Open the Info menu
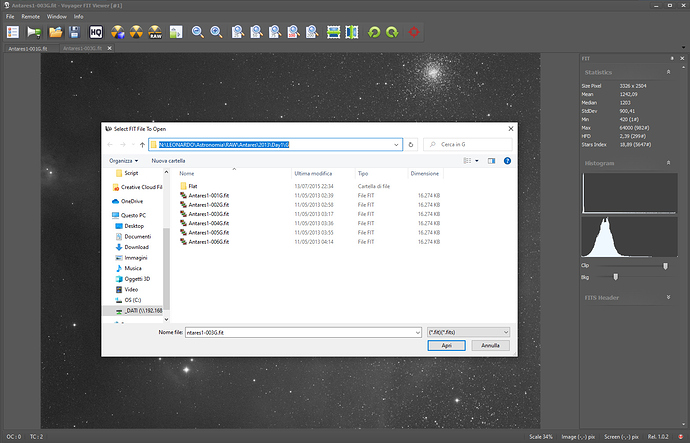 pos(78,16)
